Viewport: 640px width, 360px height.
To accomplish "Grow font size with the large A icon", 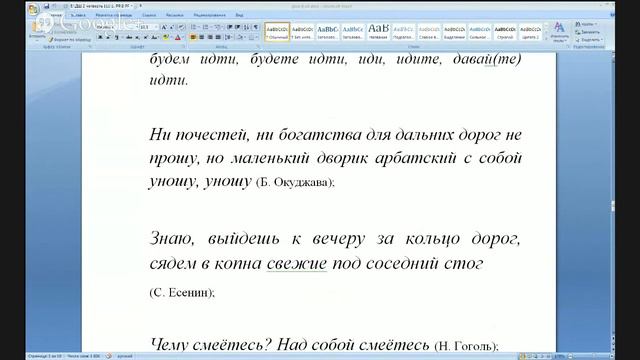I will point(164,27).
